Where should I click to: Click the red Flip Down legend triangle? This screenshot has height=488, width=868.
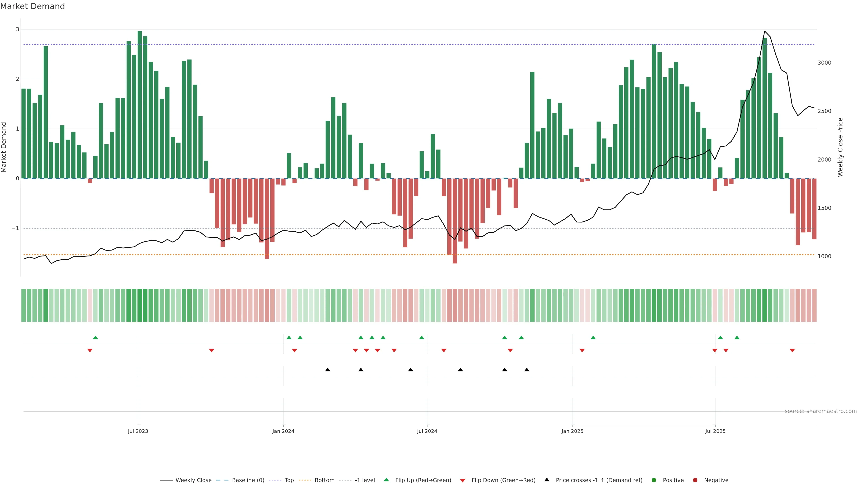(x=463, y=480)
